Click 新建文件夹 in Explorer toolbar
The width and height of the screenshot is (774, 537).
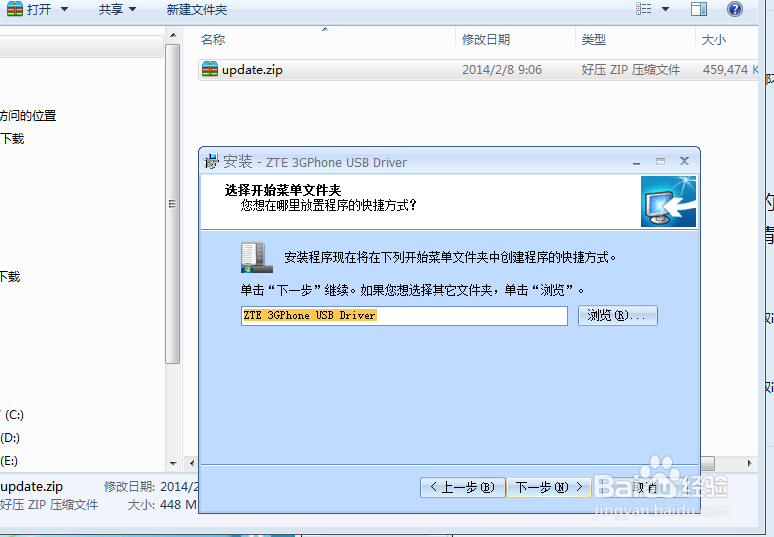coord(196,9)
